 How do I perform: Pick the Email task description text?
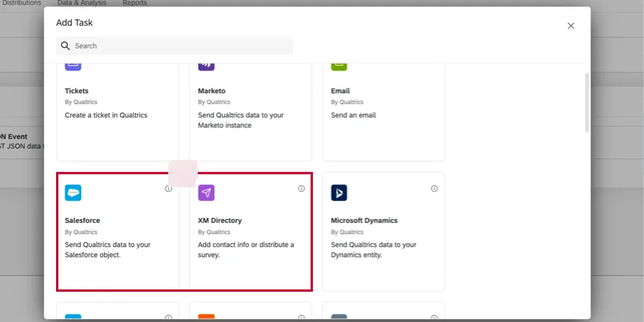[x=353, y=115]
